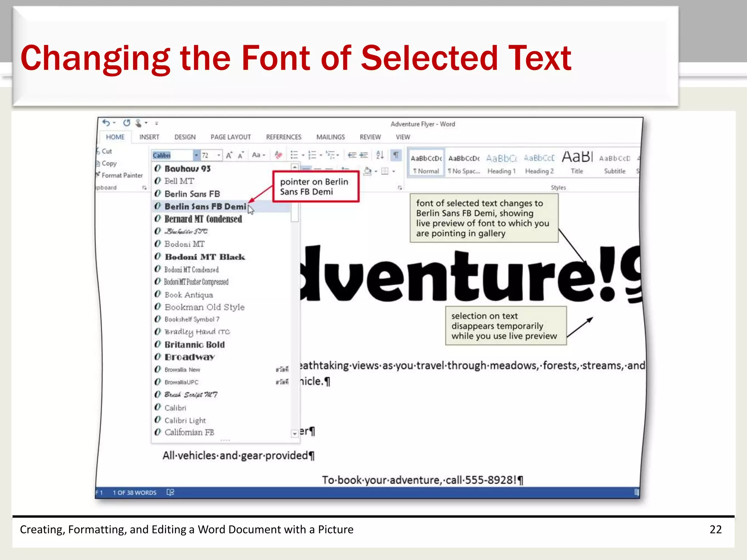The height and width of the screenshot is (560, 747).
Task: Select Calibri Light font
Action: 221,420
